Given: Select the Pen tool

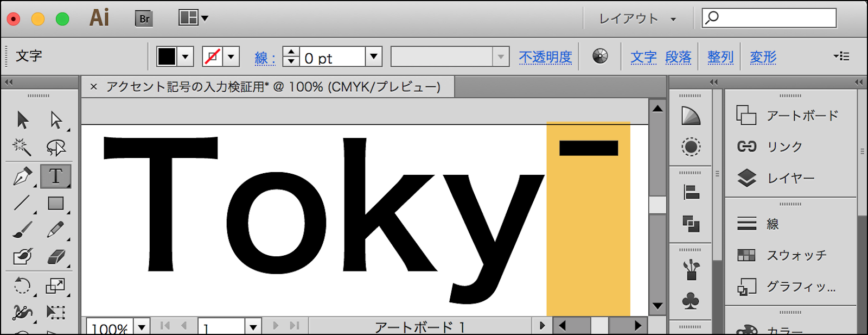Looking at the screenshot, I should 22,176.
